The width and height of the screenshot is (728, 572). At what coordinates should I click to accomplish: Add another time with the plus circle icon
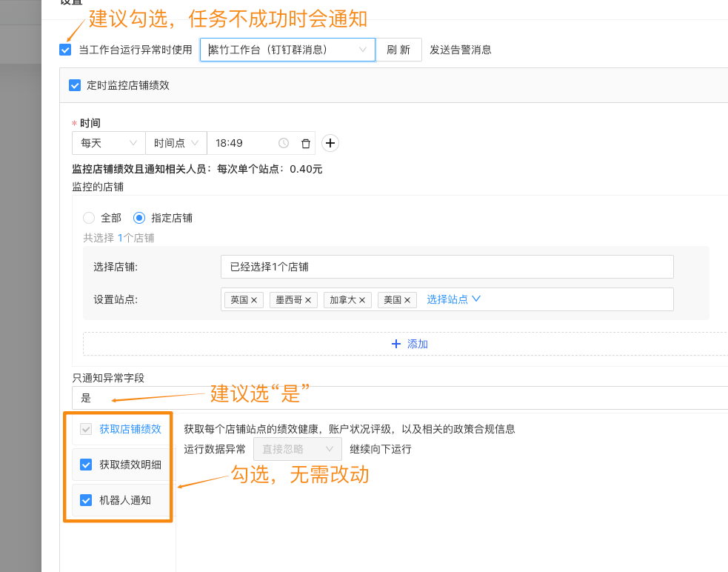coord(330,144)
